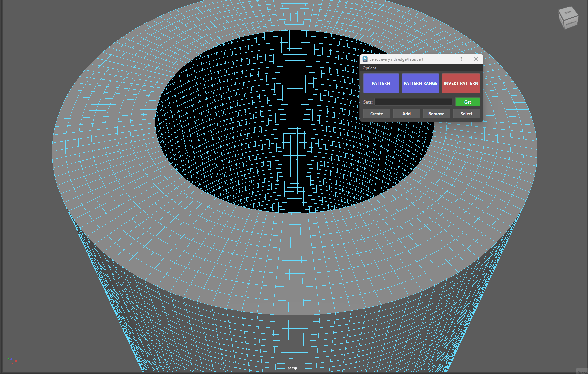The height and width of the screenshot is (374, 588).
Task: Click the PATTERN RANGE button
Action: click(x=420, y=83)
